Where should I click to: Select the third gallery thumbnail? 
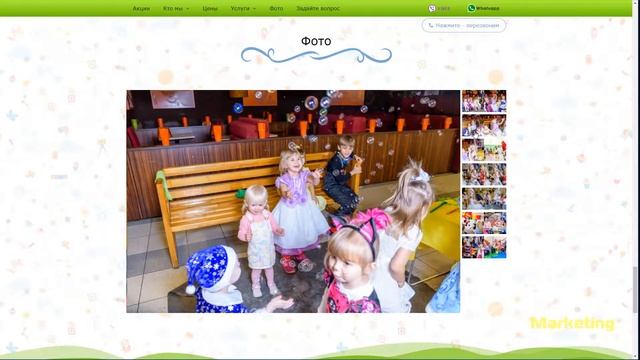point(484,150)
